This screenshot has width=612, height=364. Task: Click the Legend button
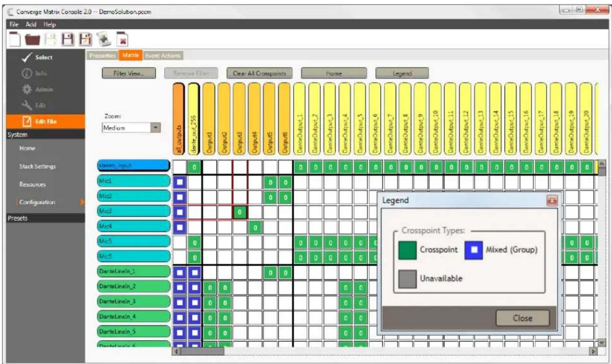click(x=402, y=74)
